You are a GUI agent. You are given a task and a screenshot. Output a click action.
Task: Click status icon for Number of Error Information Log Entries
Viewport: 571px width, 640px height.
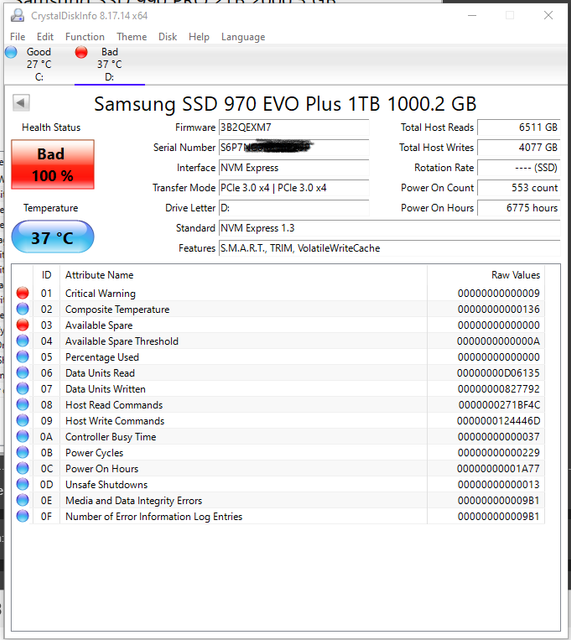(23, 516)
